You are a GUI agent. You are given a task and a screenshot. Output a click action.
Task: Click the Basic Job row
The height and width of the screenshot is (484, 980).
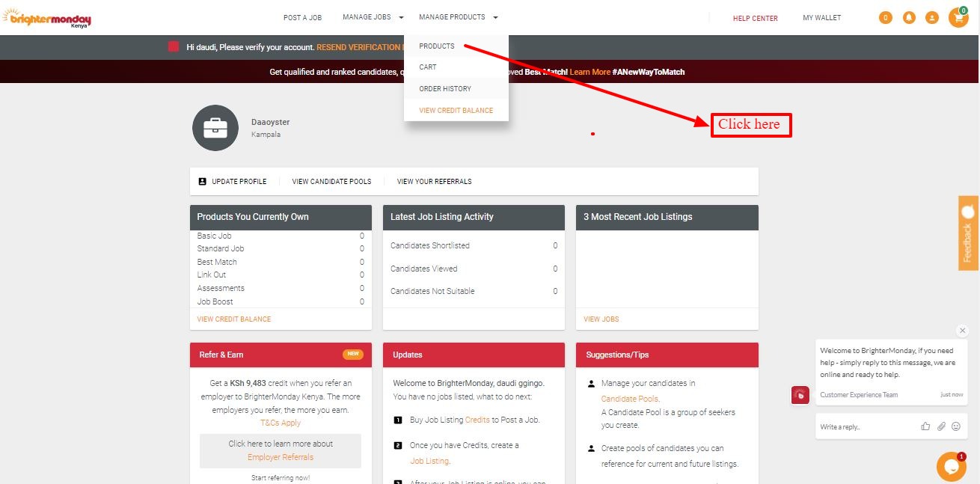tap(281, 236)
